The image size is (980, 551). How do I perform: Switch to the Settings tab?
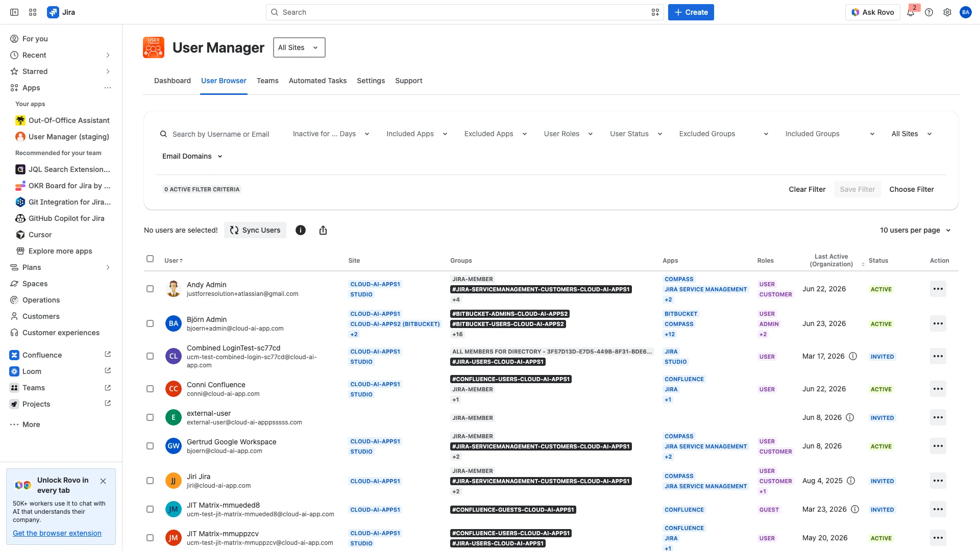click(x=371, y=81)
